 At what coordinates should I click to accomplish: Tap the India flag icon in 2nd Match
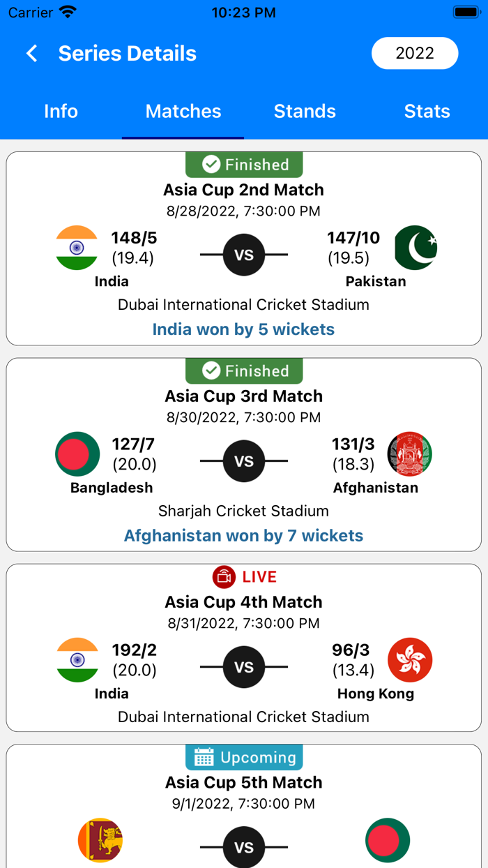click(77, 248)
